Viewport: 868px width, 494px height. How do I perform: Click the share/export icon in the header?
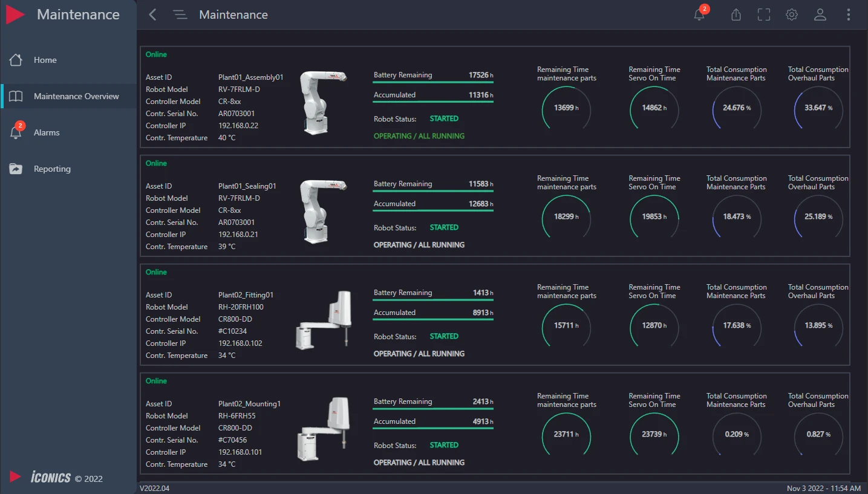(x=736, y=15)
